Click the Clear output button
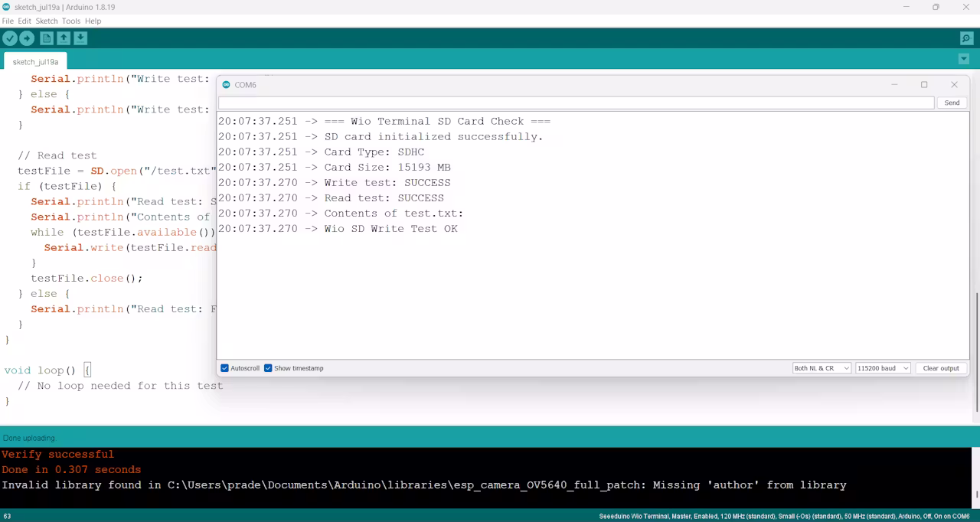The height and width of the screenshot is (522, 980). click(x=940, y=368)
